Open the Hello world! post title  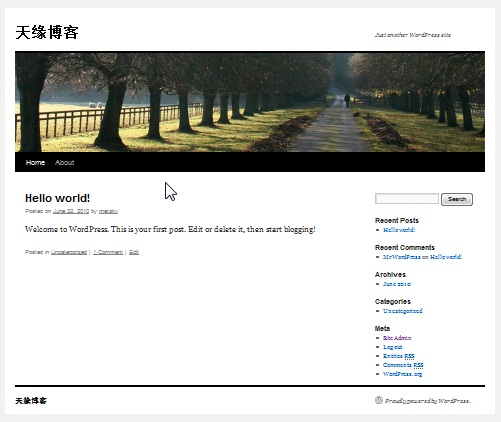coord(57,198)
